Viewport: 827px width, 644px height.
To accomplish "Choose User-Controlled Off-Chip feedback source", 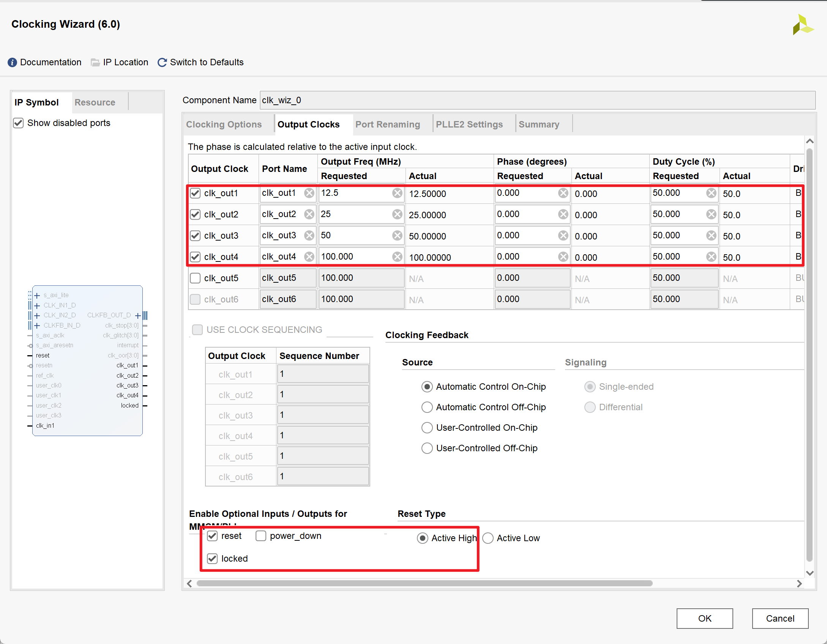I will [x=427, y=448].
